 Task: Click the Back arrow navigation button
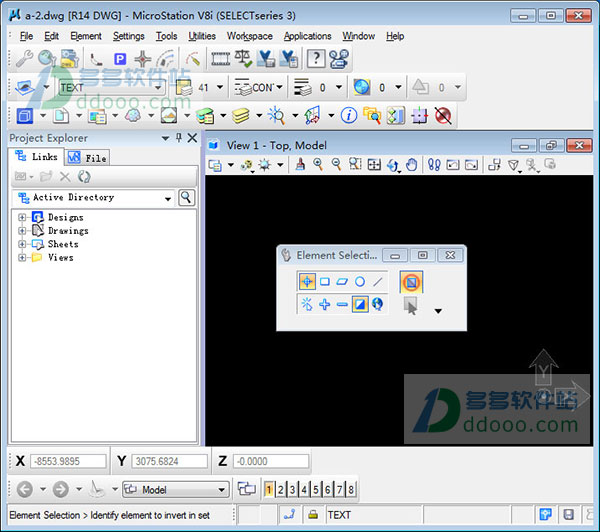click(x=25, y=490)
